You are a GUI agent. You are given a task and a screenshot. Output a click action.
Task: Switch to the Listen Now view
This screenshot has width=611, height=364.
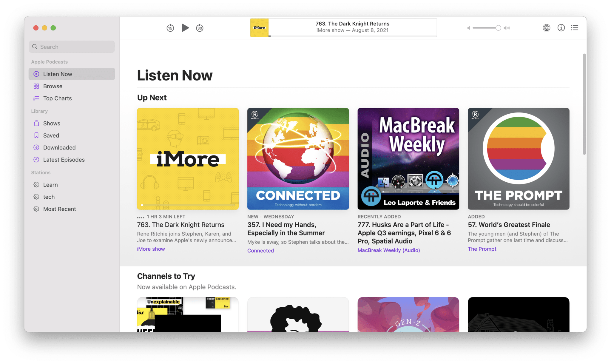coord(58,74)
